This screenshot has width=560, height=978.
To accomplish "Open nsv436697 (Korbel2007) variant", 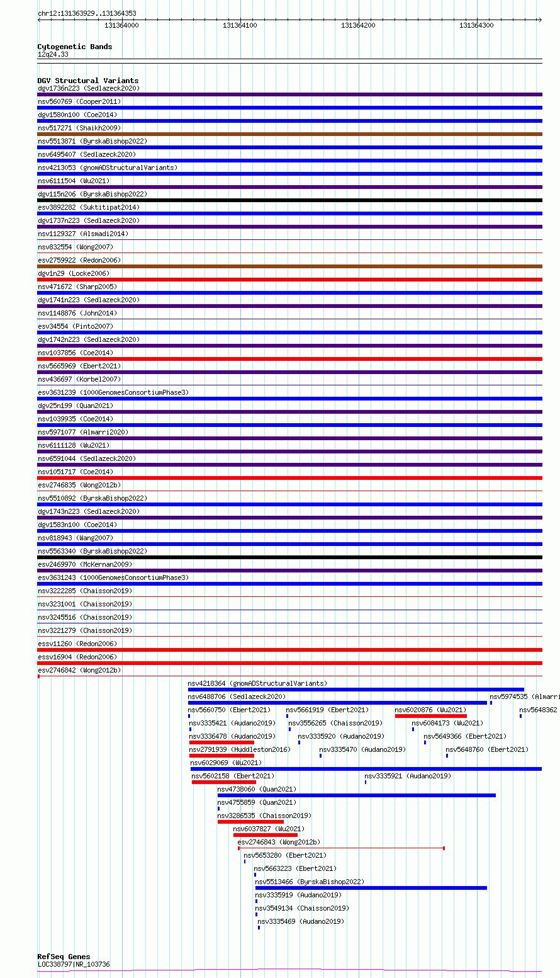I will click(79, 379).
